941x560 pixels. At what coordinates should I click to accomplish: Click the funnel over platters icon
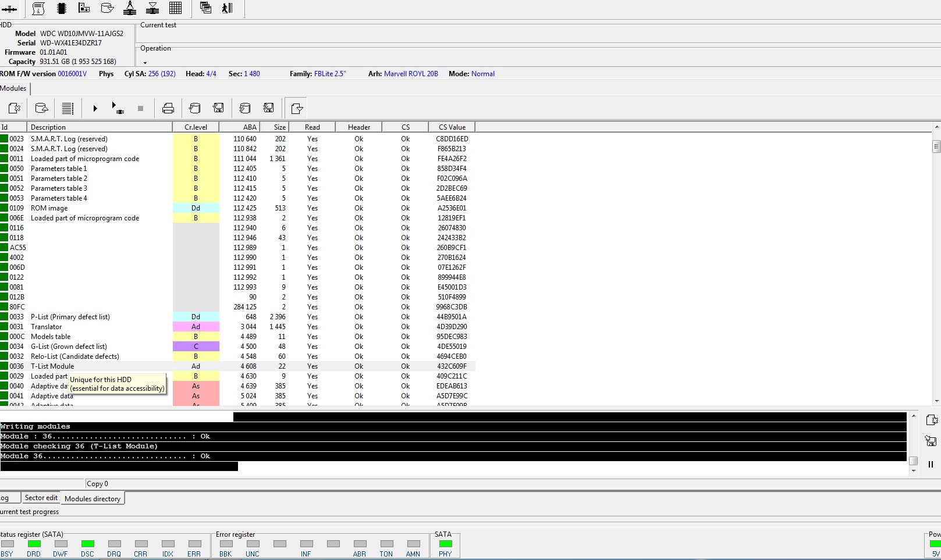[152, 8]
